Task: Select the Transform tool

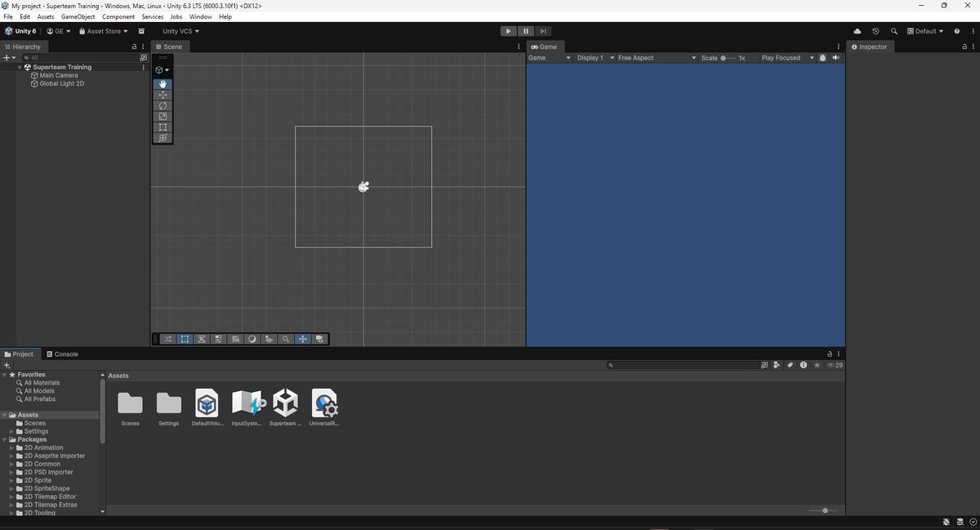Action: coord(163,138)
